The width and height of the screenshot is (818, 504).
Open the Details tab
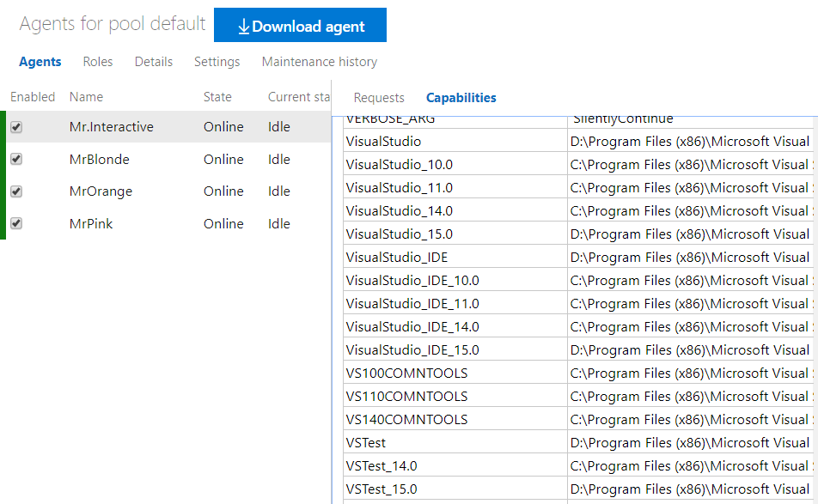click(x=153, y=62)
